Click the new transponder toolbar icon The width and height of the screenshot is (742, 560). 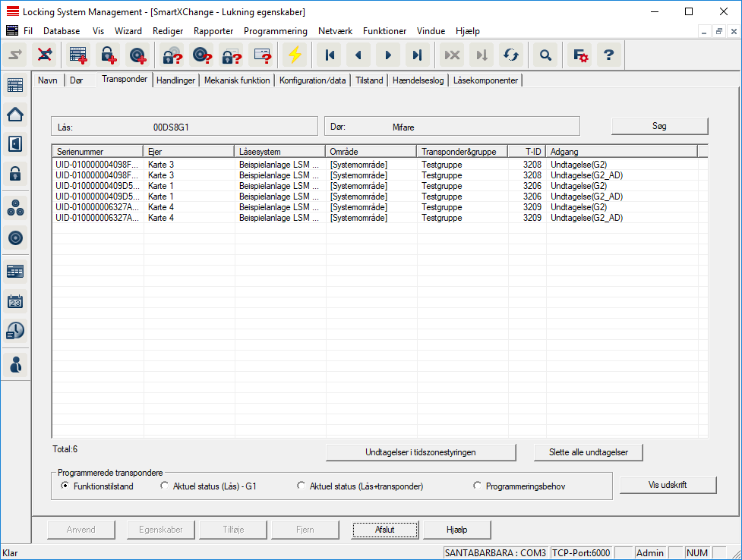[x=137, y=55]
